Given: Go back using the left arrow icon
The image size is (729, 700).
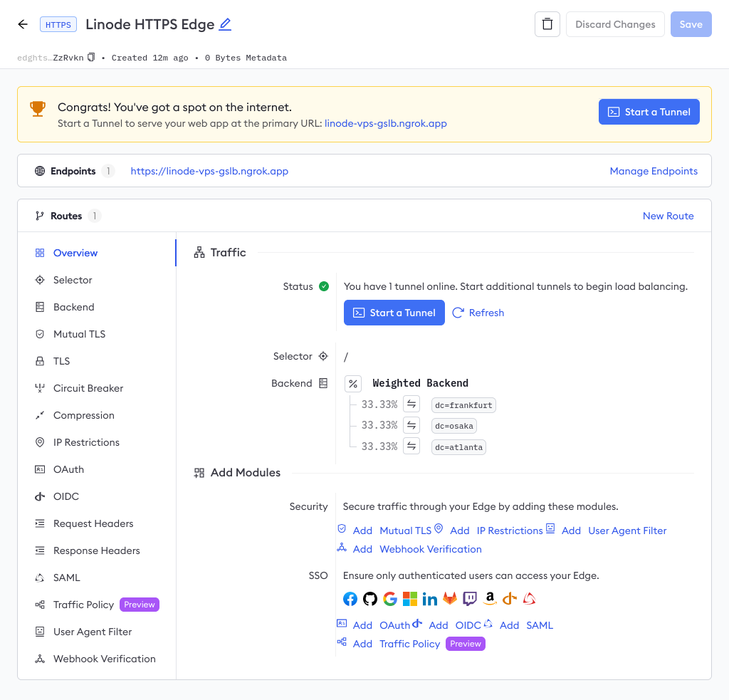Looking at the screenshot, I should [23, 24].
